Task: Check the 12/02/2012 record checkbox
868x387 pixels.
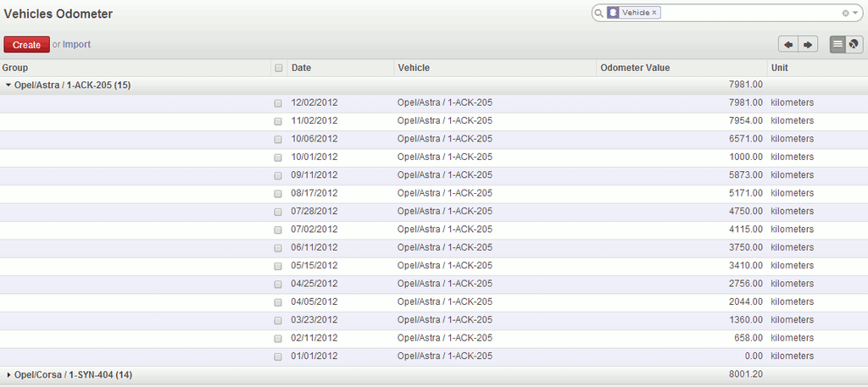Action: pos(278,103)
